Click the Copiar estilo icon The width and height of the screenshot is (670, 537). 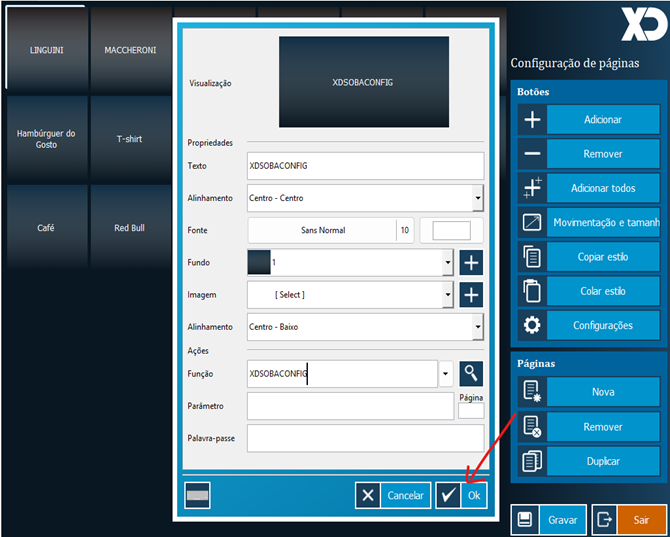point(532,257)
